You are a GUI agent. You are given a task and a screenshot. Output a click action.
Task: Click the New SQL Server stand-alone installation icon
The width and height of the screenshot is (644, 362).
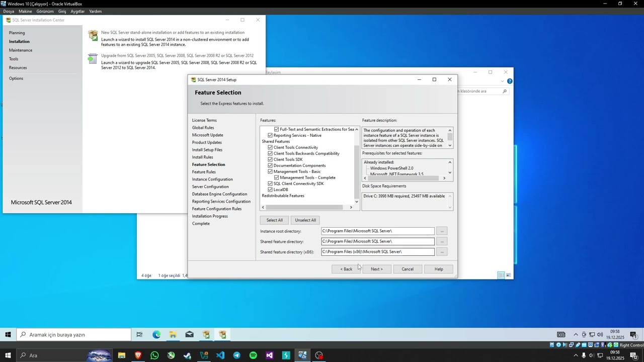point(93,35)
